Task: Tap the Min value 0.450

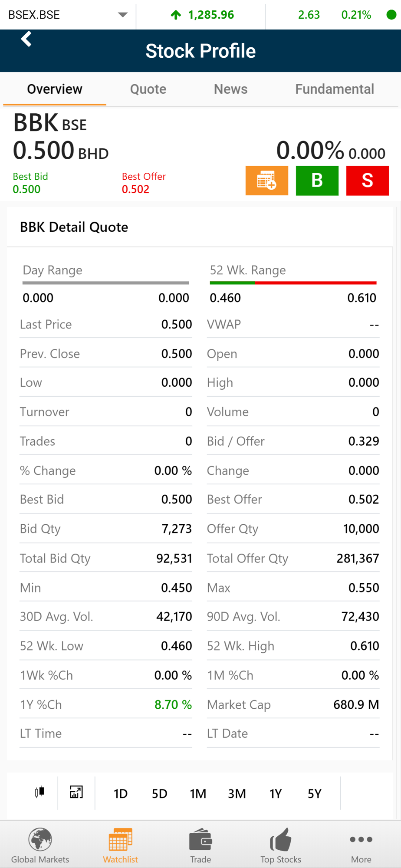Action: click(x=177, y=588)
